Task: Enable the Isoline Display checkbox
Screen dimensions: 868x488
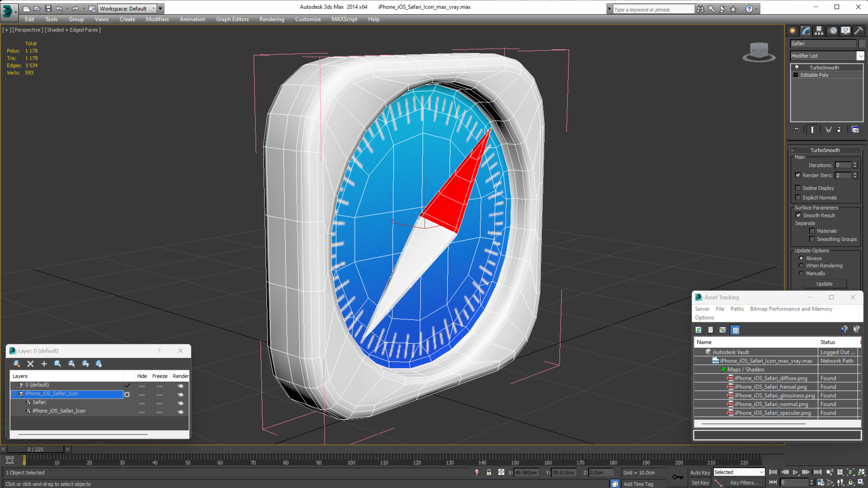Action: click(798, 188)
